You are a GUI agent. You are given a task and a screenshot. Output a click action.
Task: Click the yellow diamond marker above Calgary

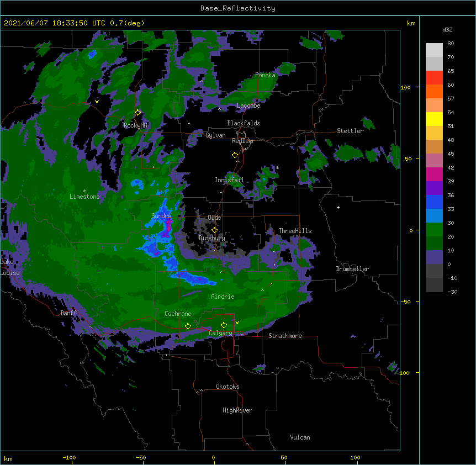pyautogui.click(x=224, y=325)
